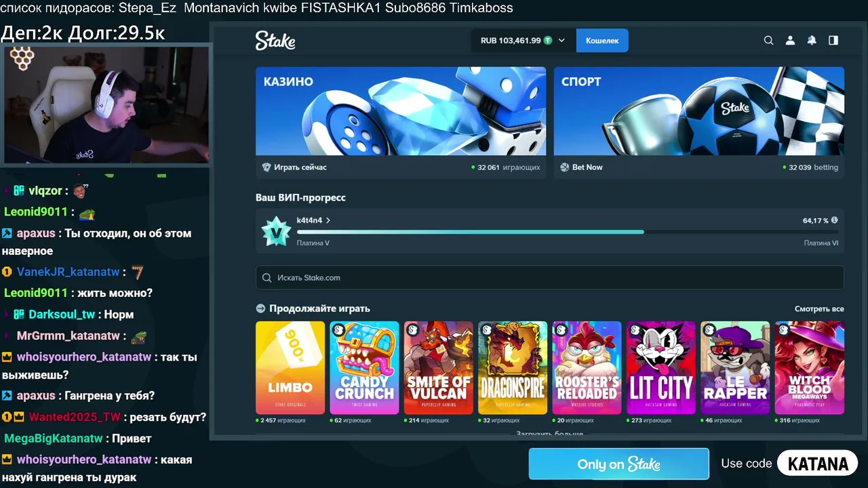The image size is (868, 488).
Task: Click the info icon next to 64,17 %
Action: (x=834, y=220)
